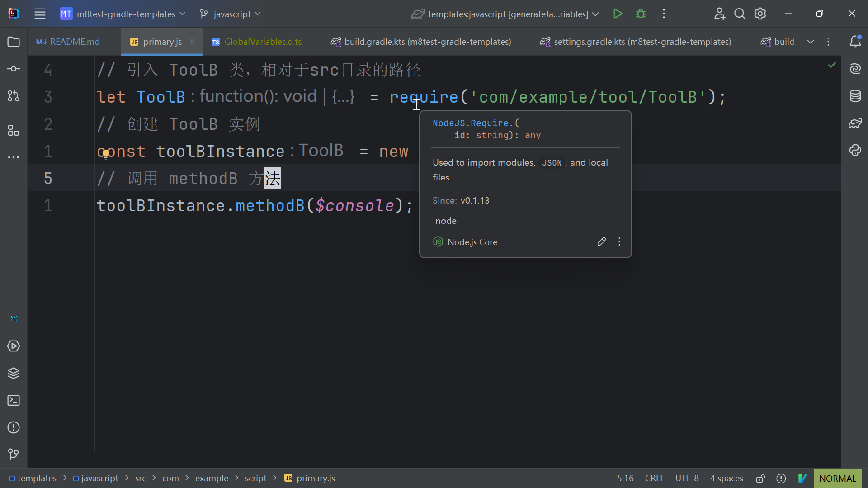Viewport: 868px width, 488px height.
Task: Click the example breadcrumb in navigation bar
Action: click(212, 479)
